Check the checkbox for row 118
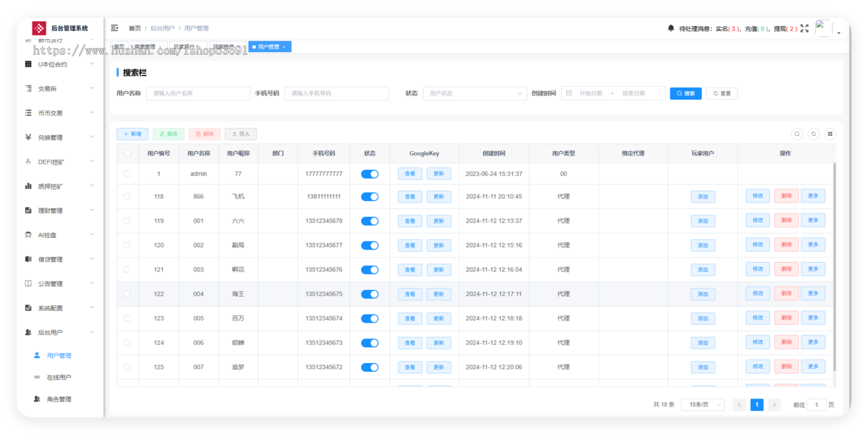The width and height of the screenshot is (868, 434). click(x=127, y=197)
